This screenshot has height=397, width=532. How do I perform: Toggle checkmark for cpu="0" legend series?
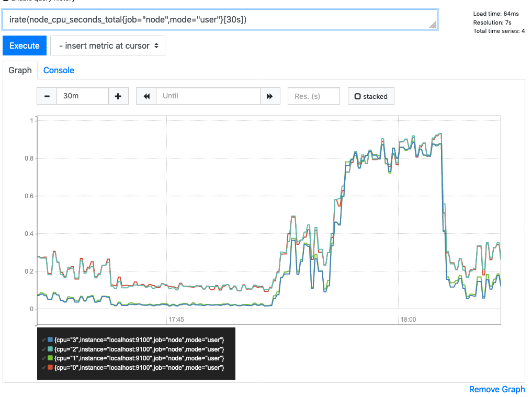[x=44, y=368]
